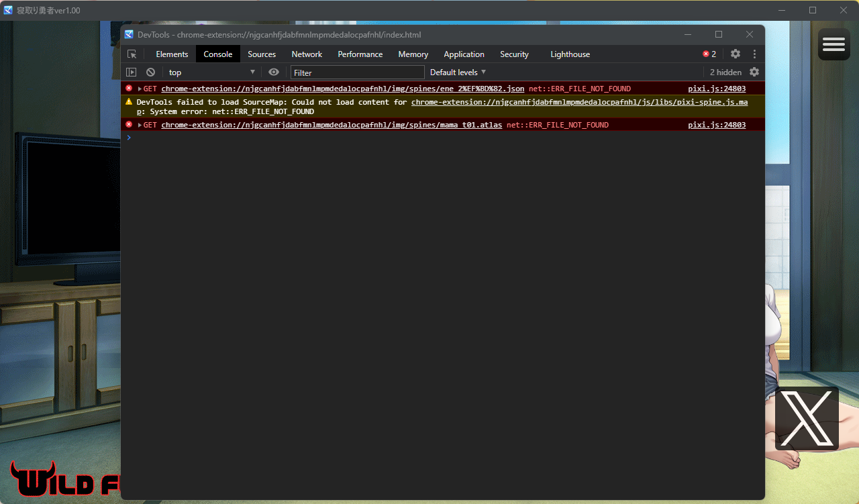Open the DevTools three-dot more menu
Viewport: 859px width, 504px height.
tap(754, 54)
